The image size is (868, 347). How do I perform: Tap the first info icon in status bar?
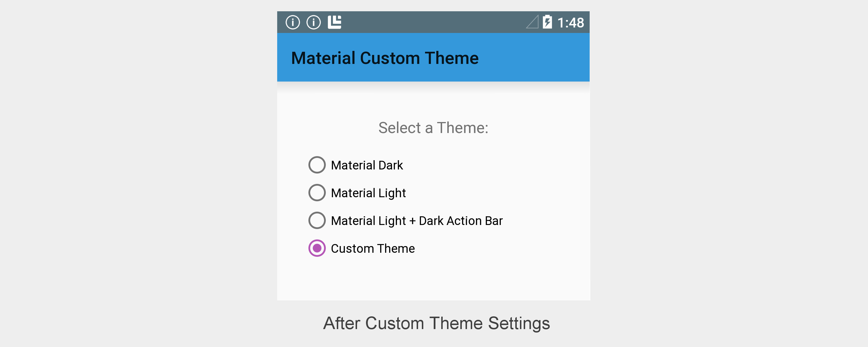[x=293, y=23]
